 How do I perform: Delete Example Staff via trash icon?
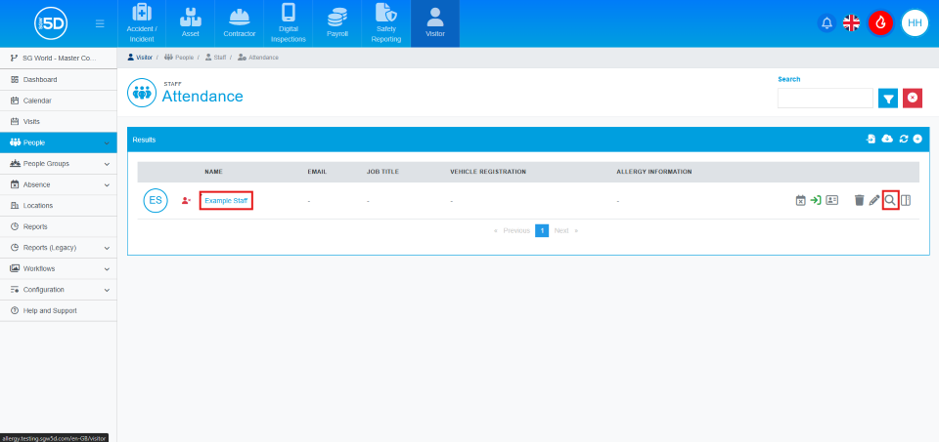click(859, 201)
